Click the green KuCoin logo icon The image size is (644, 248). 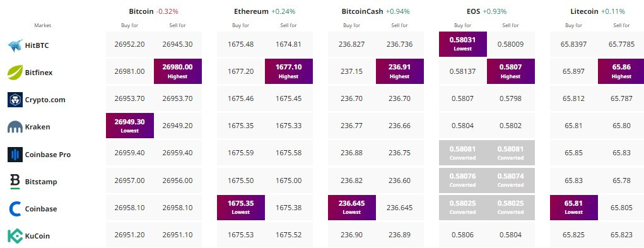15,236
